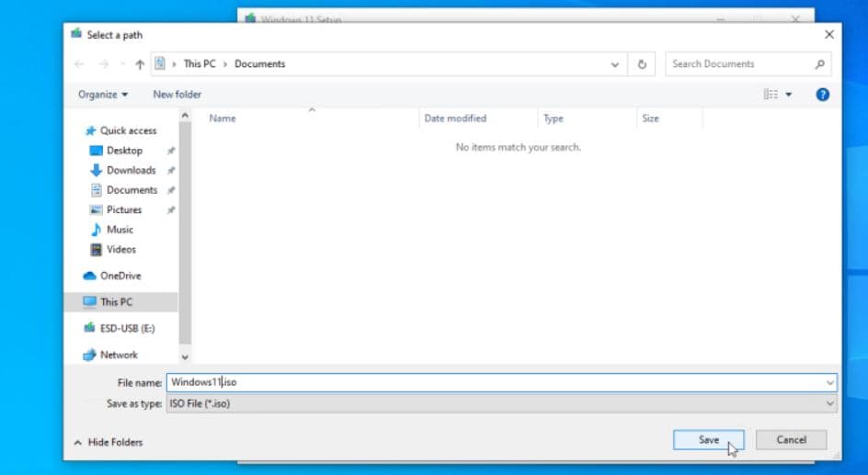Viewport: 868px width, 475px height.
Task: Open the recent locations dropdown arrow
Action: [122, 64]
